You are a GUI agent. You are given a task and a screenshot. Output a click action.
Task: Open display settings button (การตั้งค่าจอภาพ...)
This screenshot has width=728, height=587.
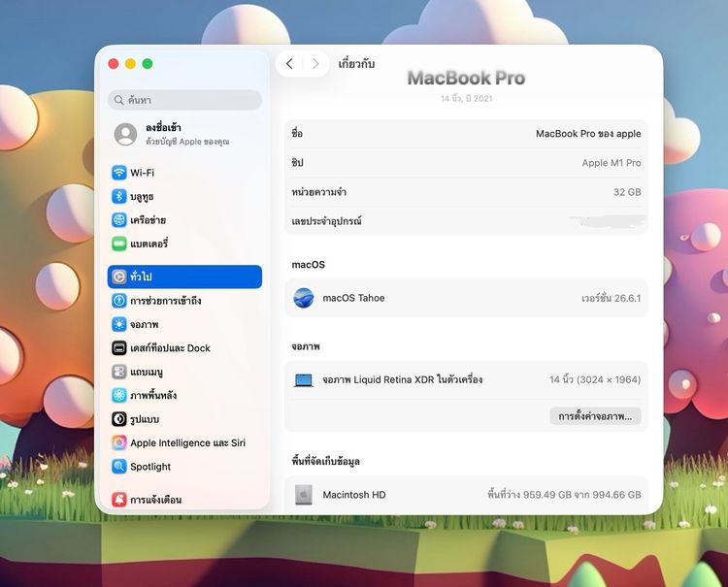pos(595,416)
